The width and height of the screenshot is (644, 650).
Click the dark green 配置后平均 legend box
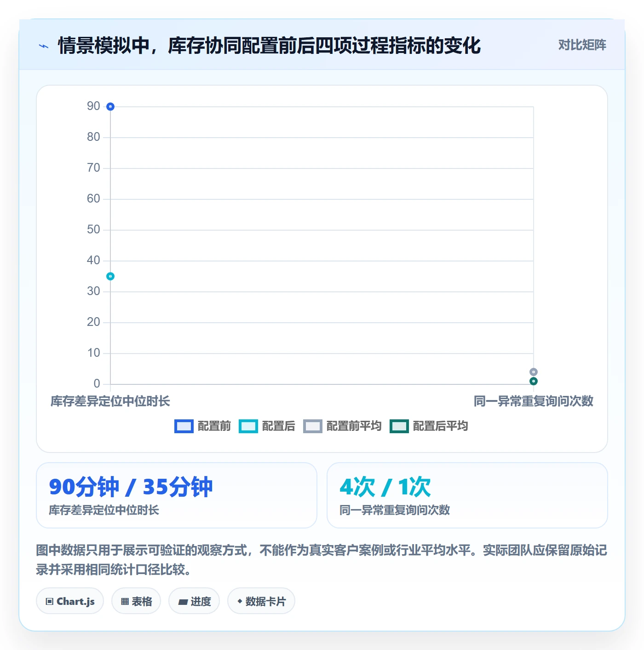399,426
